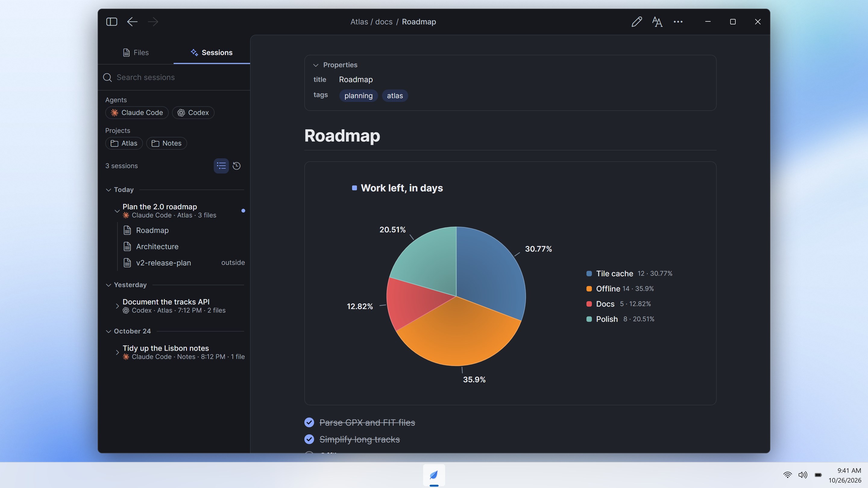Go forward with the right arrow
Viewport: 868px width, 488px height.
click(x=153, y=22)
